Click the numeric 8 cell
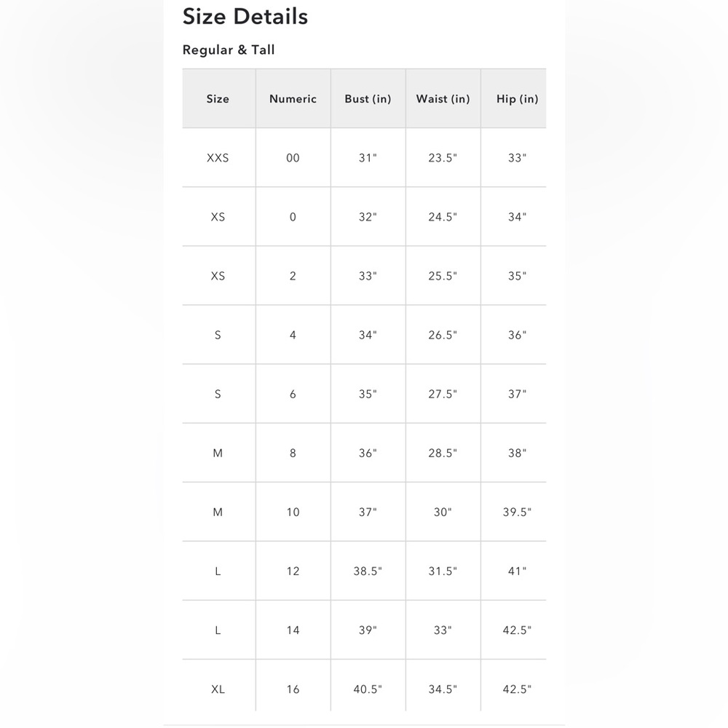The width and height of the screenshot is (728, 728). pyautogui.click(x=293, y=453)
